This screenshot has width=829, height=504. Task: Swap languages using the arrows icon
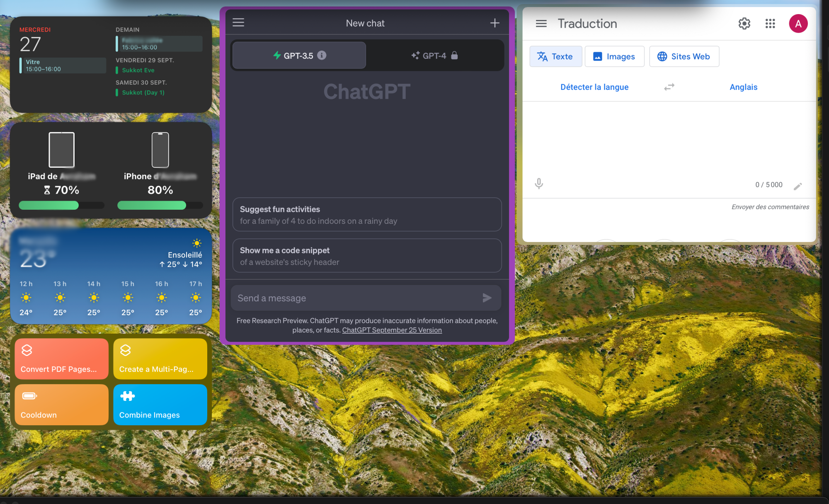click(x=669, y=87)
